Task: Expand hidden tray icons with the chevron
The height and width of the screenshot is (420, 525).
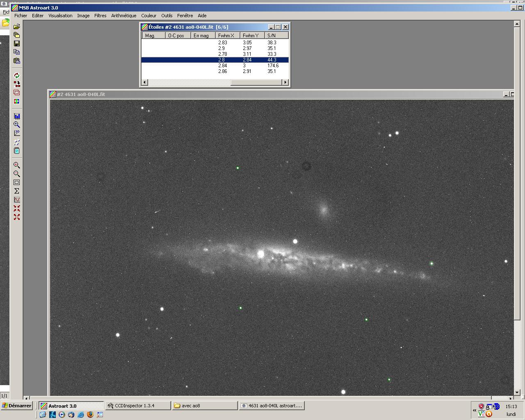Action: (475, 410)
